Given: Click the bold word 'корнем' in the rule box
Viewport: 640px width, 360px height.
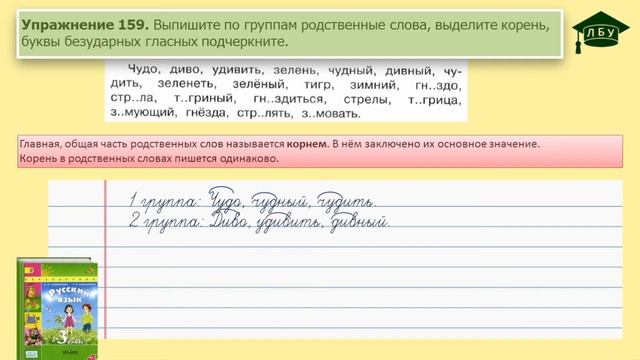Looking at the screenshot, I should 307,144.
